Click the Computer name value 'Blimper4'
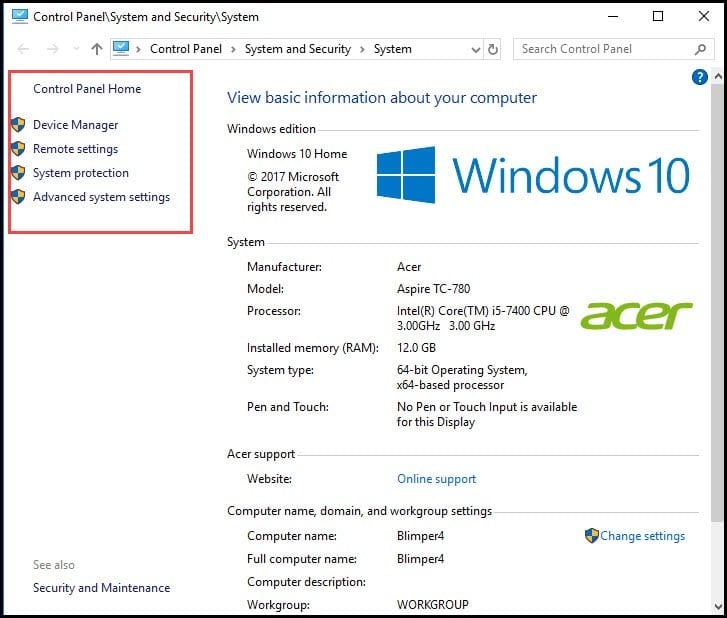This screenshot has height=618, width=727. 421,536
